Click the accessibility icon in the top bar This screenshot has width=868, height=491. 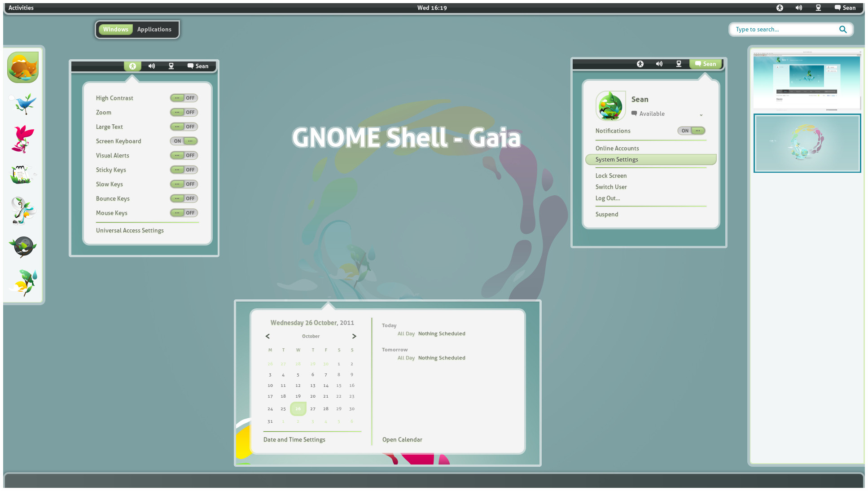click(780, 8)
